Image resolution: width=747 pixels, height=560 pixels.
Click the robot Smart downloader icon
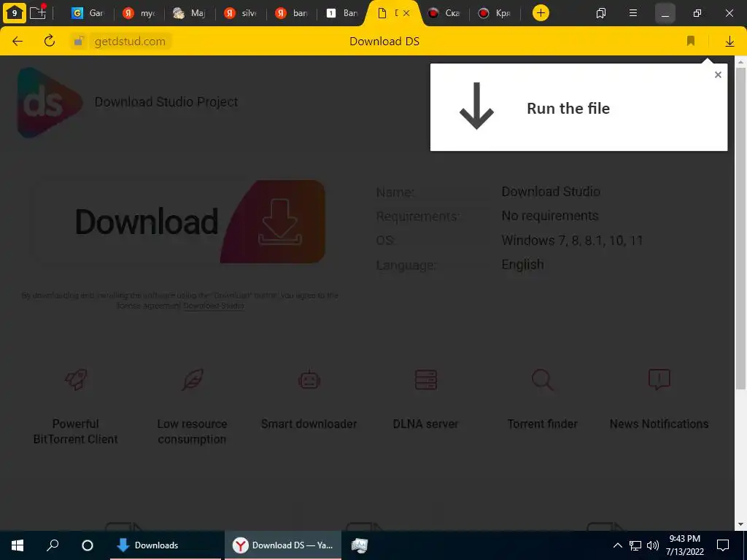point(309,379)
